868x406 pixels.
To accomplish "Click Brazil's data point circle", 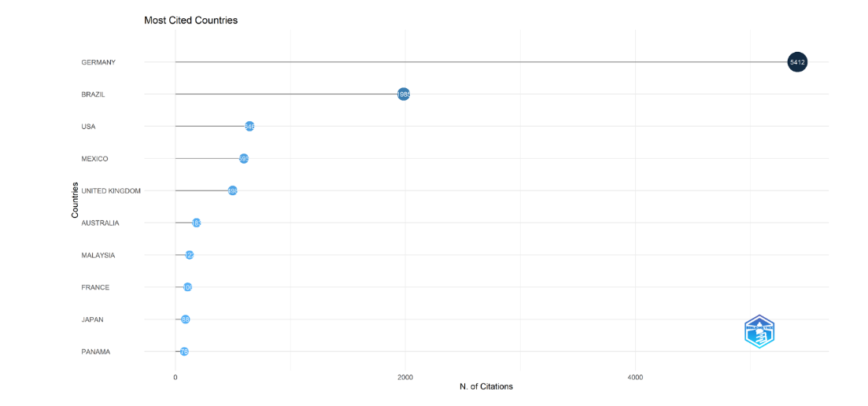I will [404, 94].
